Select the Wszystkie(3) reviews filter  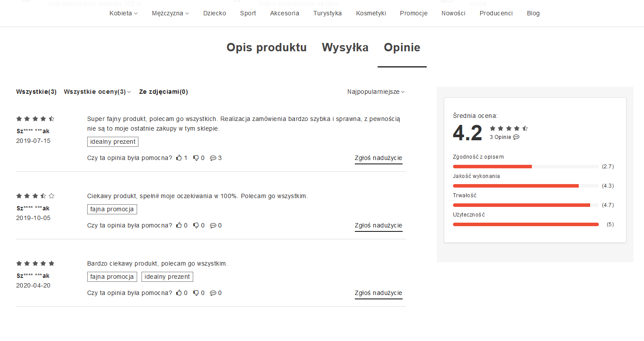[x=36, y=92]
